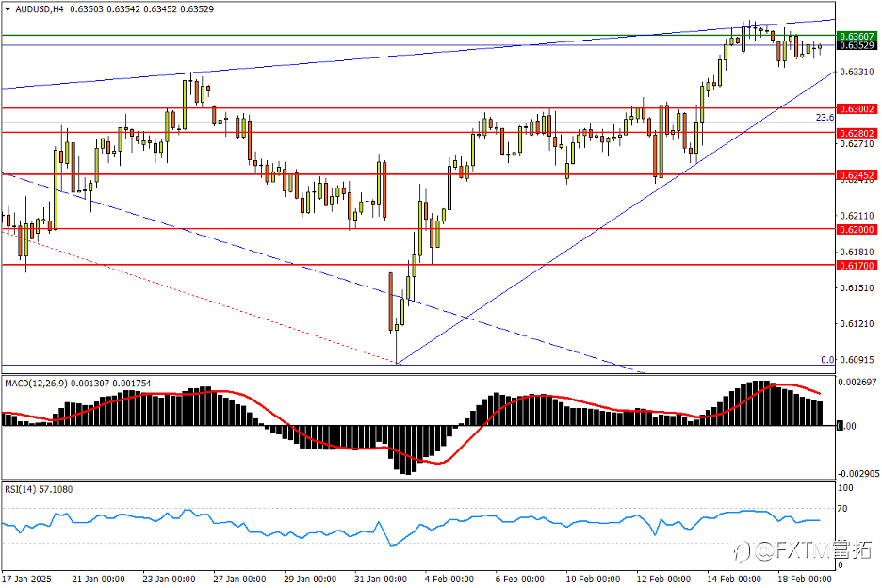Click the MACD upper scale value 0.002697
The image size is (882, 588).
point(857,382)
